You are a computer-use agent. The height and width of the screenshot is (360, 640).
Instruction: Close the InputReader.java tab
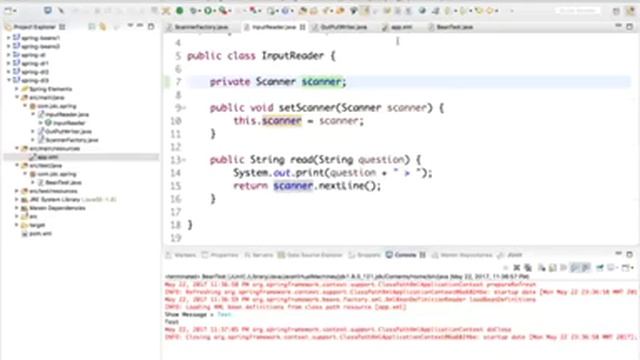click(x=302, y=27)
